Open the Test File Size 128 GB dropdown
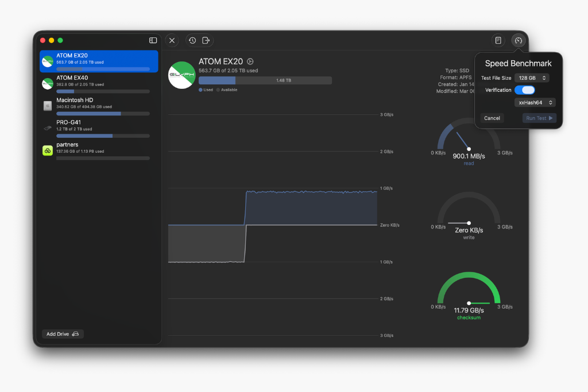Screen dimensions: 588x392 [x=532, y=78]
